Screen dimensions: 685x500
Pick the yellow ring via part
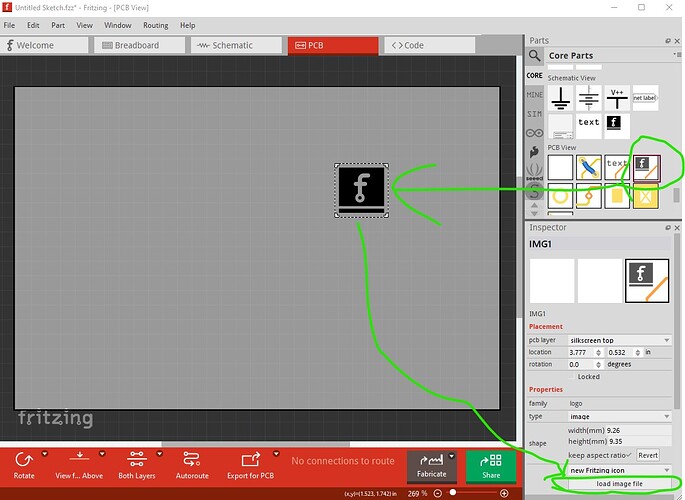560,196
